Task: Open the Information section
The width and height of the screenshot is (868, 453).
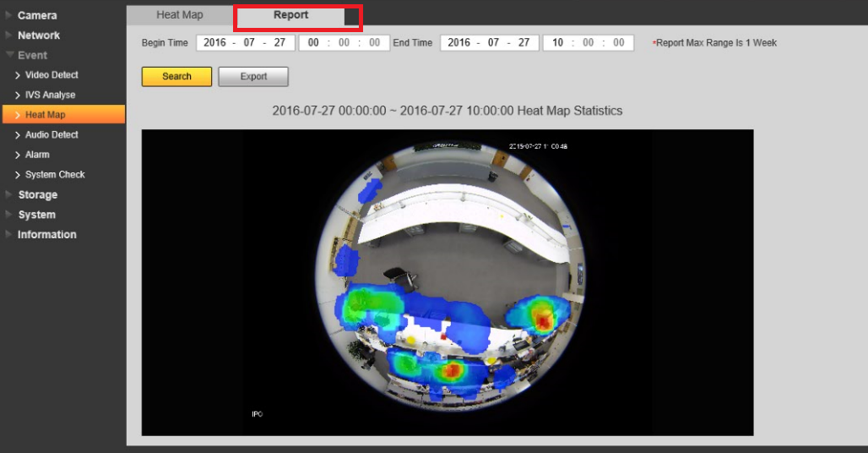Action: coord(46,234)
